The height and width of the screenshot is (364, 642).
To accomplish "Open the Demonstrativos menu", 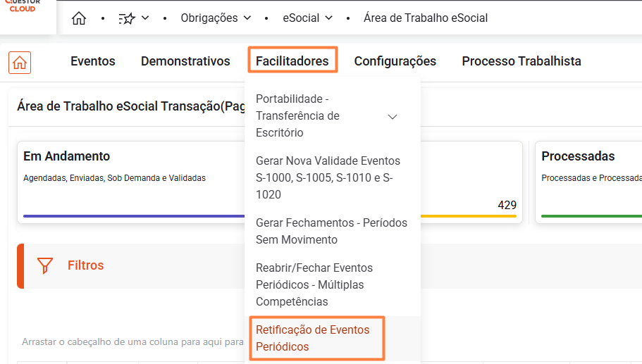I will 185,61.
